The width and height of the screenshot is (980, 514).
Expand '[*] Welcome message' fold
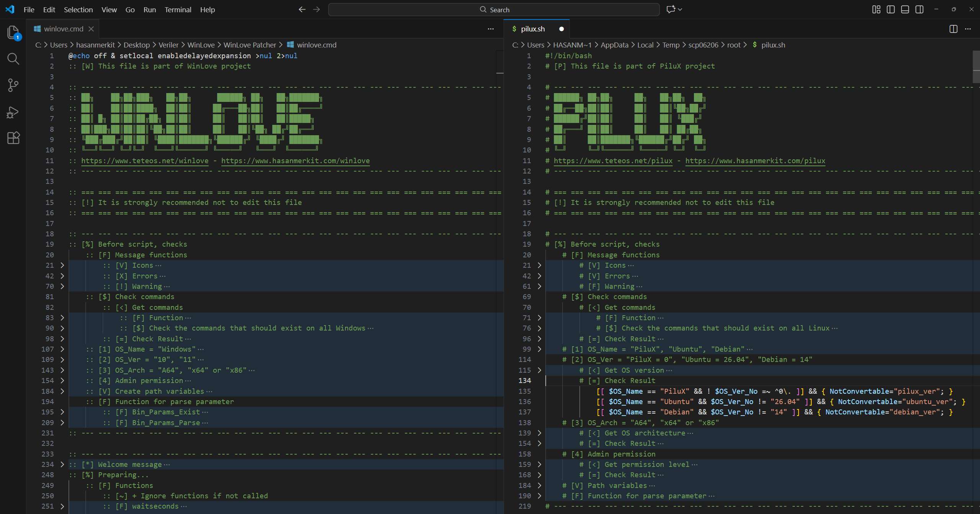tap(62, 465)
